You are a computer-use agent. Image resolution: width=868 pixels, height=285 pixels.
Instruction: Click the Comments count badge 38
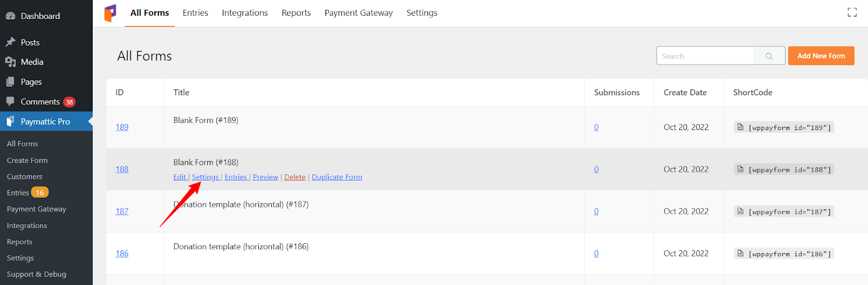69,102
